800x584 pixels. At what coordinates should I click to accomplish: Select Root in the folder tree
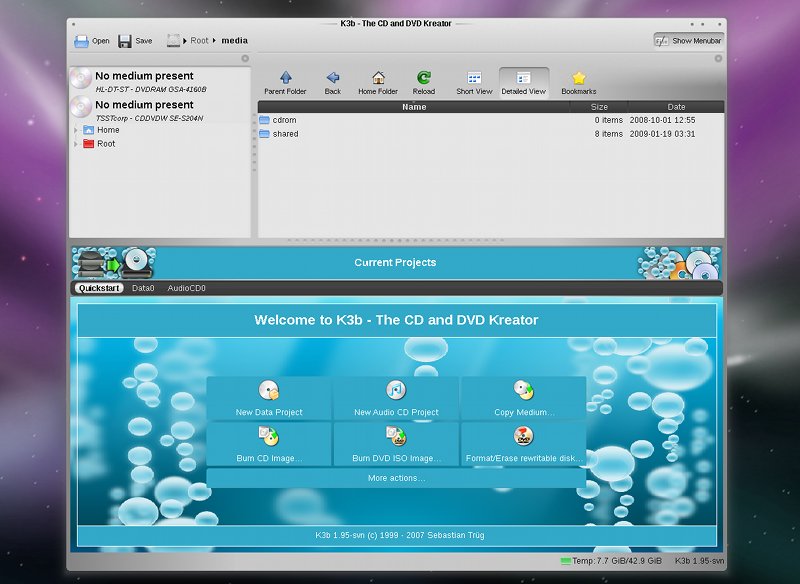point(99,144)
